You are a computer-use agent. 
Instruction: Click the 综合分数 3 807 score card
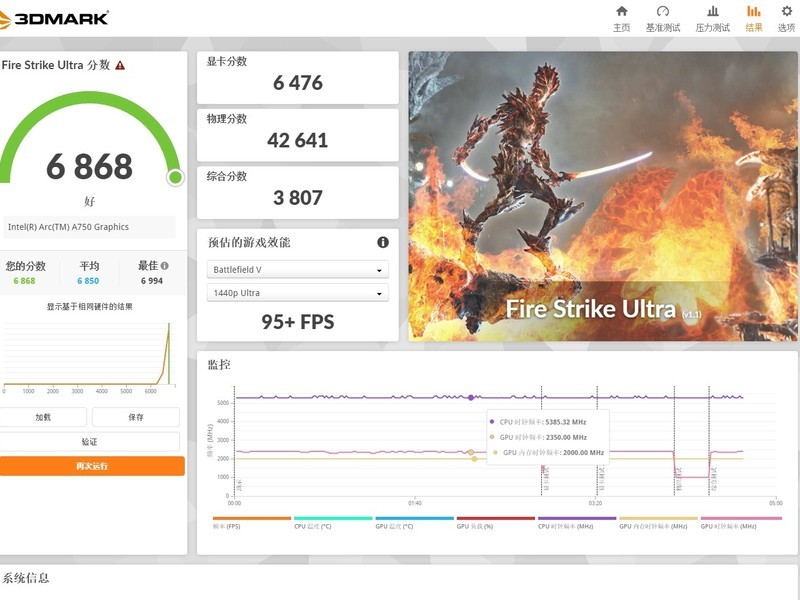pyautogui.click(x=297, y=192)
